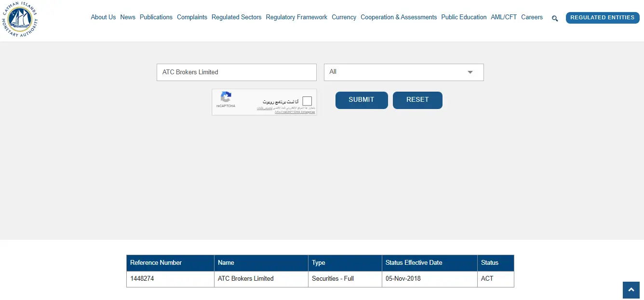
Task: Select 'ATC Brokers Limited' table cell
Action: [x=261, y=279]
